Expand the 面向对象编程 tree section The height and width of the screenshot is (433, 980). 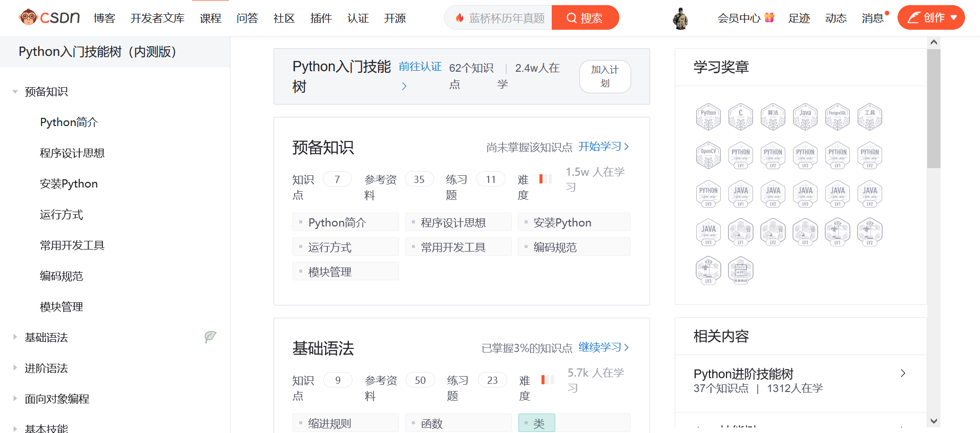[x=15, y=398]
